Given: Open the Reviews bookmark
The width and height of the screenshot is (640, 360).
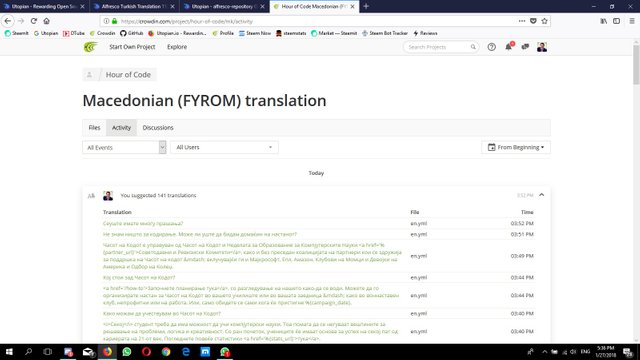Looking at the screenshot, I should click(425, 33).
